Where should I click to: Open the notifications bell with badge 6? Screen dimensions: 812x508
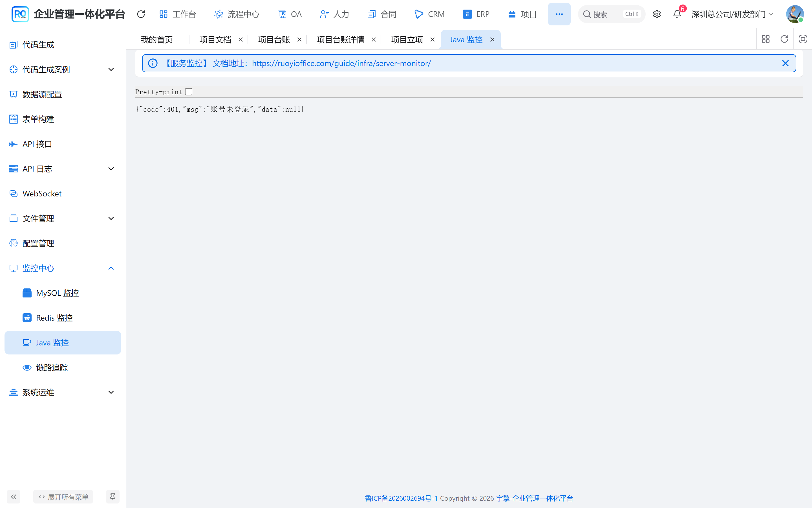coord(677,14)
